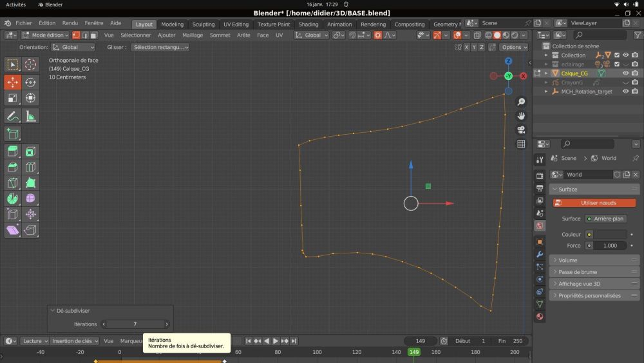The image size is (644, 363).
Task: Pick the Extrude Region tool
Action: (x=13, y=152)
